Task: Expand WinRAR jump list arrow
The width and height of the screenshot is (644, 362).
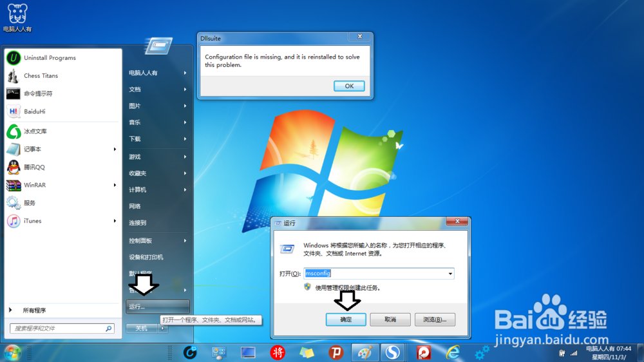Action: coord(115,185)
